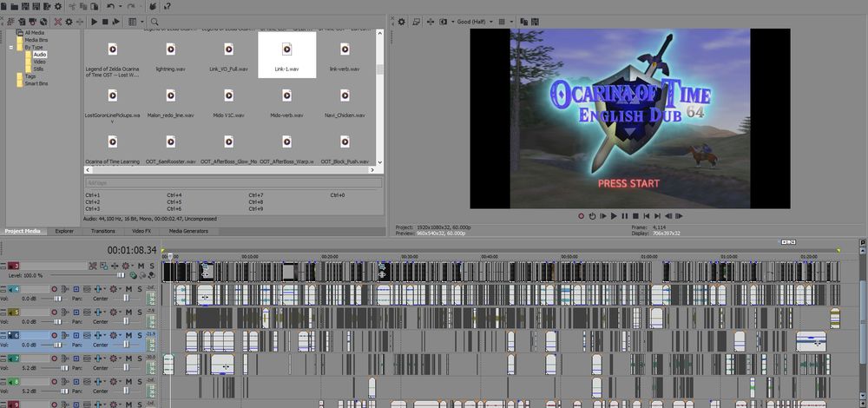Solo video track 3
868x408 pixels.
point(152,266)
